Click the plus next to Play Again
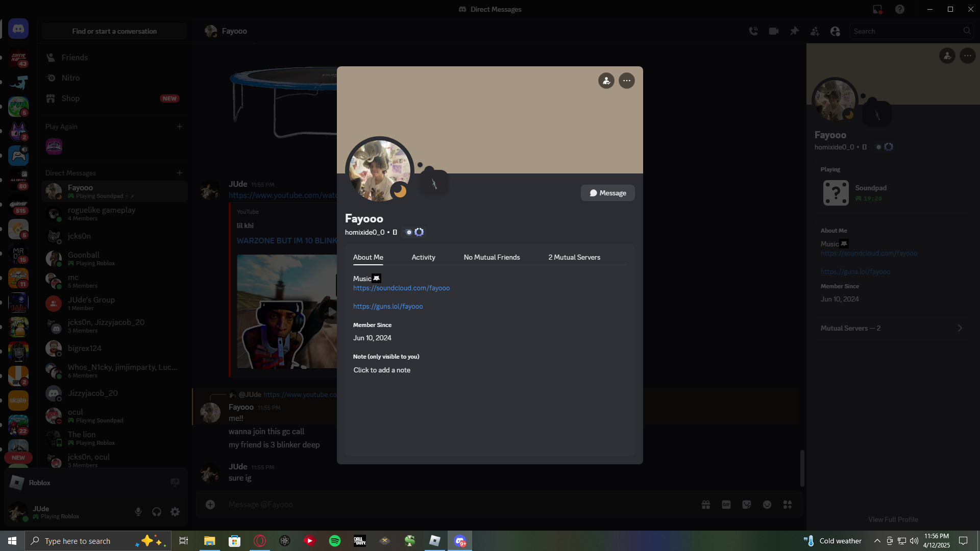 [180, 127]
